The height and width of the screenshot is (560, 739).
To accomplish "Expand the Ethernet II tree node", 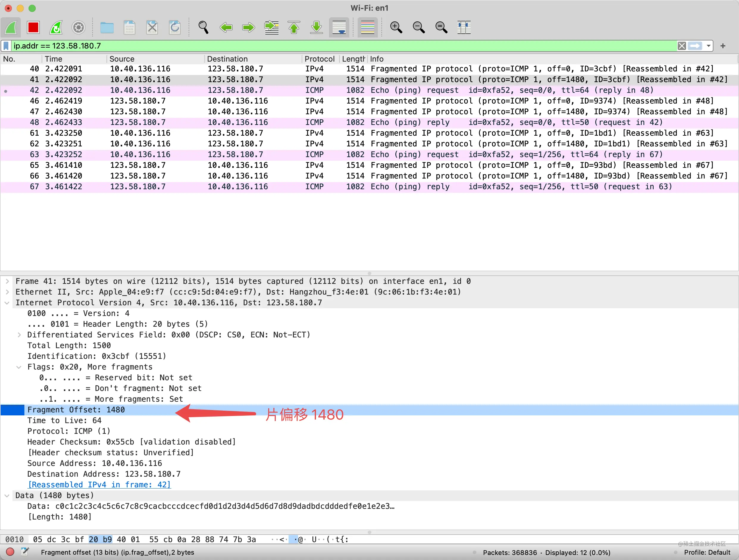I will [7, 292].
